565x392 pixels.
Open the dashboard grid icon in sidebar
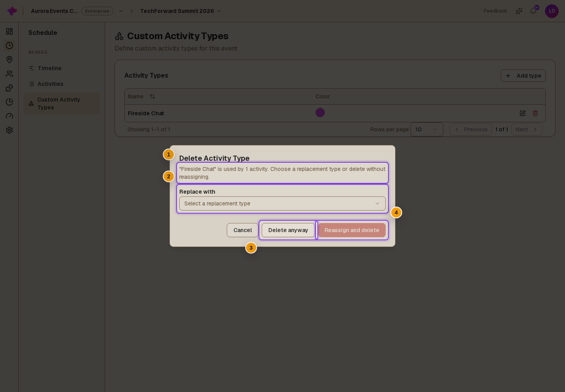(x=9, y=31)
